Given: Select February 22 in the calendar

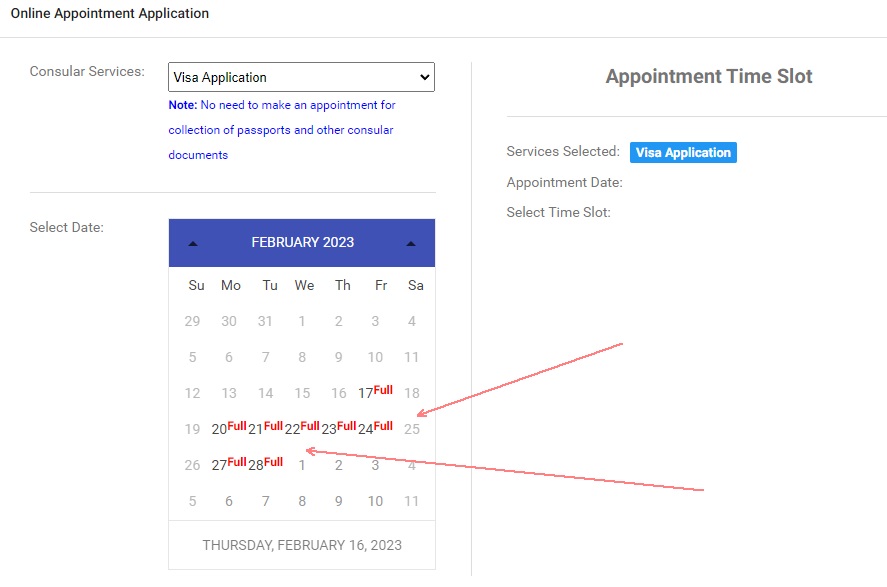Looking at the screenshot, I should point(293,429).
